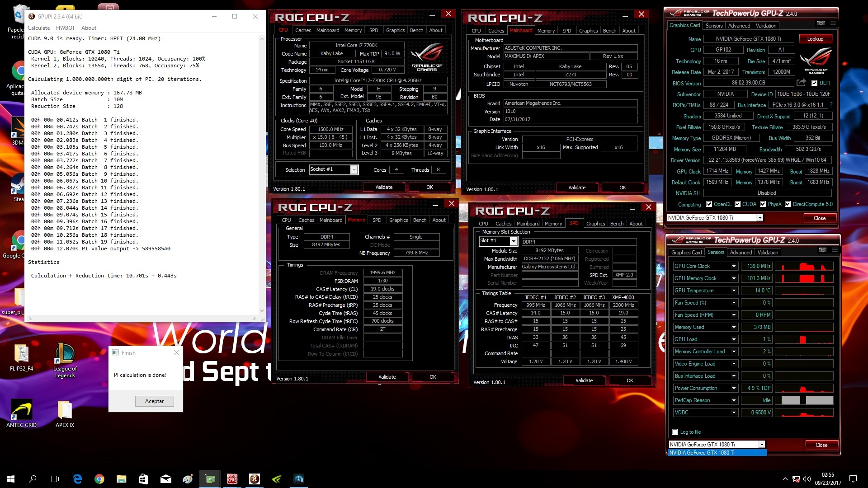The width and height of the screenshot is (868, 488).
Task: Switch to ROG CPU-Z via its taskbar icon
Action: [232, 479]
